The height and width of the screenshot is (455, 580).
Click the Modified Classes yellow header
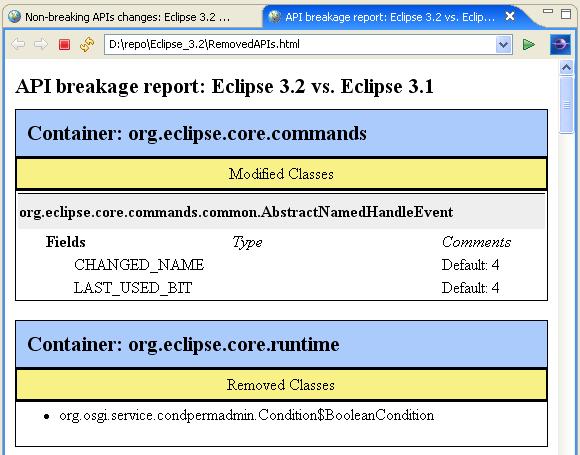[x=281, y=174]
